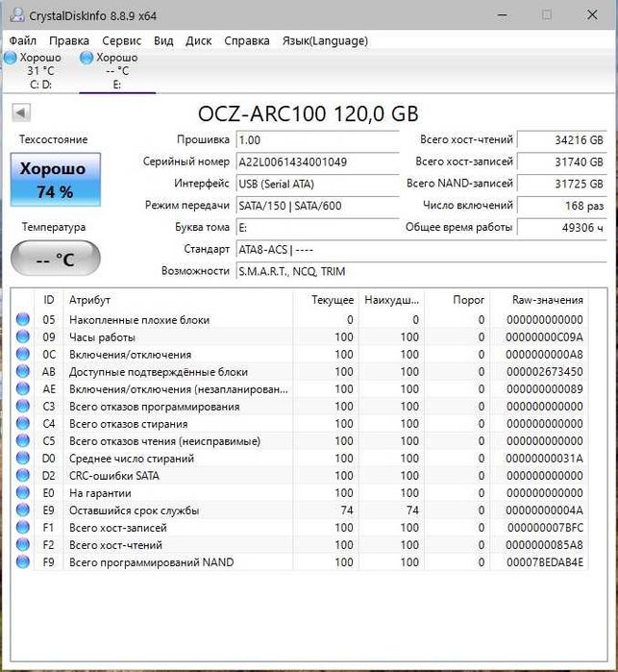618x672 pixels.
Task: Click the status orb for attribute F1
Action: tap(23, 528)
